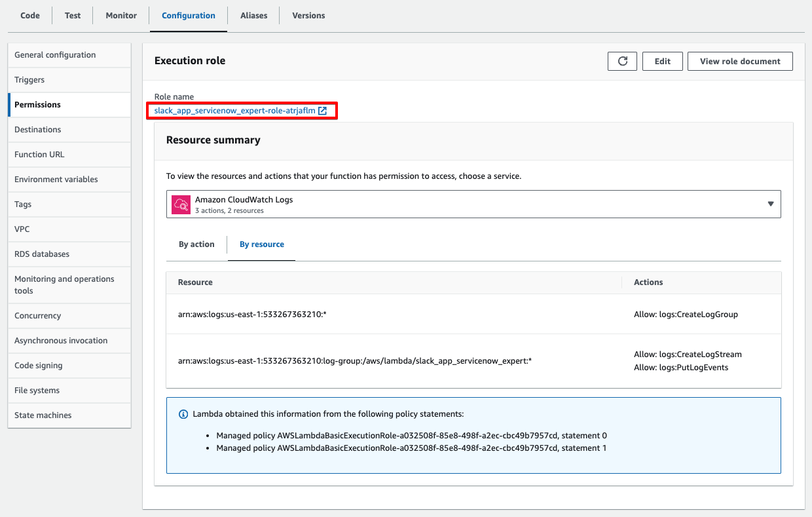The image size is (812, 517).
Task: Open Destinations in sidebar
Action: 69,130
